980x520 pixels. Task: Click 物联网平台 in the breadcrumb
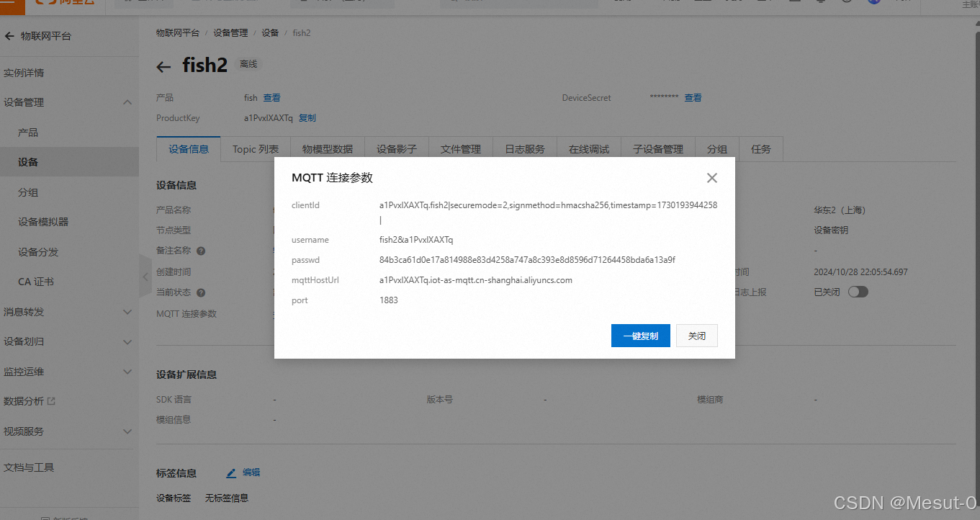tap(178, 33)
